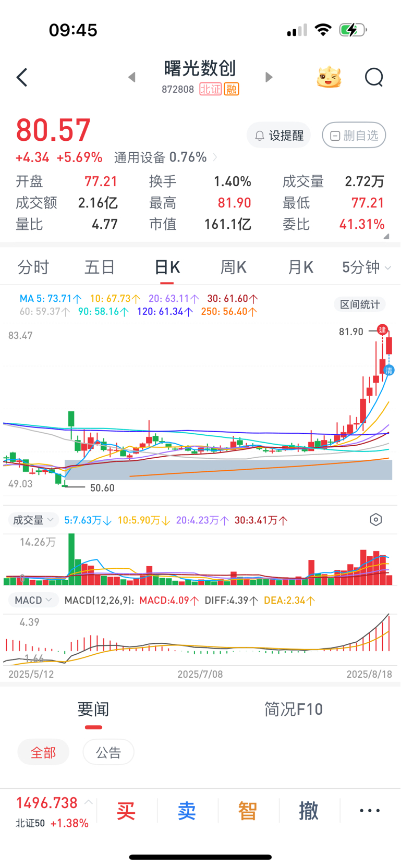The width and height of the screenshot is (401, 868).
Task: Switch to 周K chart tab
Action: coord(233,267)
